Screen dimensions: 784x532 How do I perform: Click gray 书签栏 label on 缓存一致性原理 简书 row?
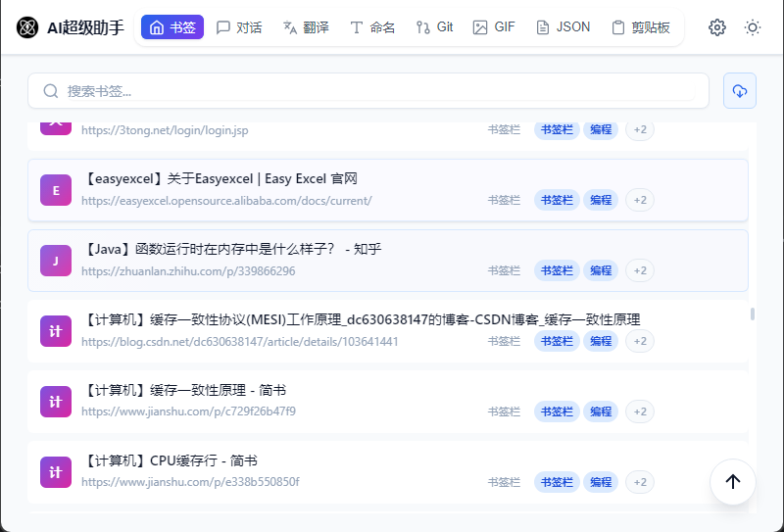pyautogui.click(x=504, y=411)
